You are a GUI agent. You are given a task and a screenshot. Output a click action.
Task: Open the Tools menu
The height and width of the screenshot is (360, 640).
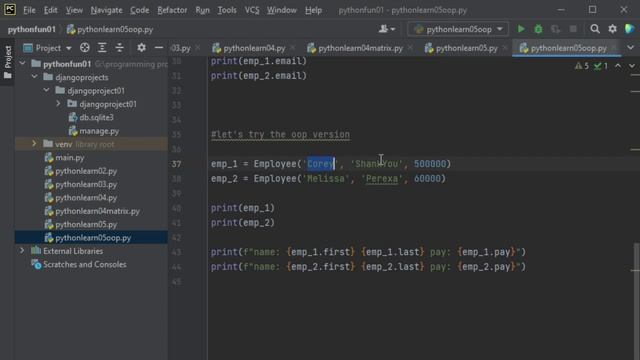227,10
